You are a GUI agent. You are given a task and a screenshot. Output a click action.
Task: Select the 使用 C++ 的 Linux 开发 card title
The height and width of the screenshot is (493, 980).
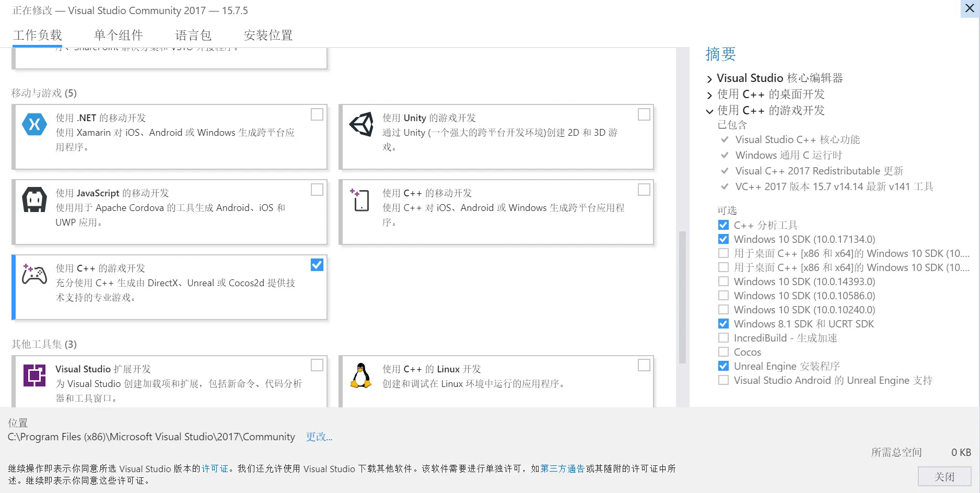[431, 369]
